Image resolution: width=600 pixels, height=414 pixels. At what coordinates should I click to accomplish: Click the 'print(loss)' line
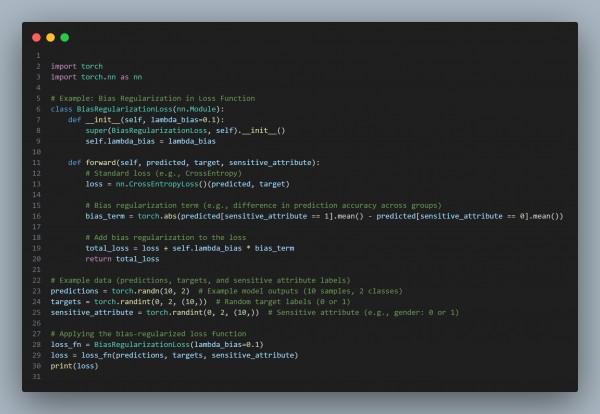pyautogui.click(x=74, y=366)
